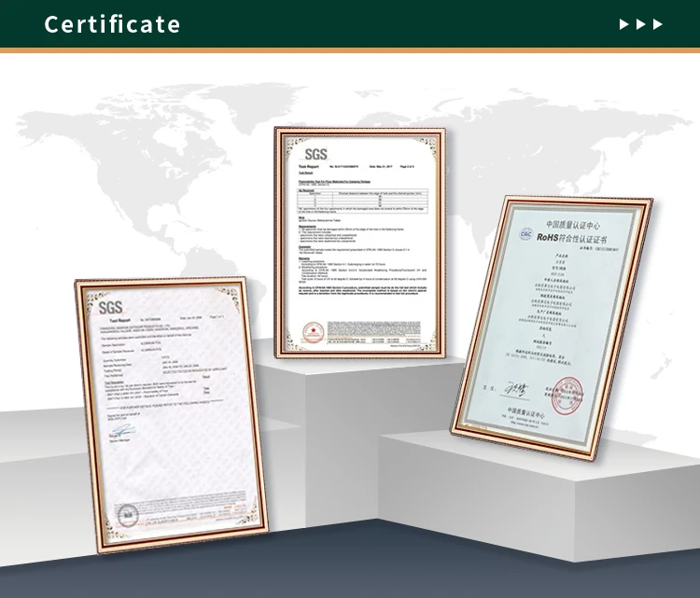Click the orange stripe below the green header
Viewport: 700px width, 598px height.
click(350, 49)
